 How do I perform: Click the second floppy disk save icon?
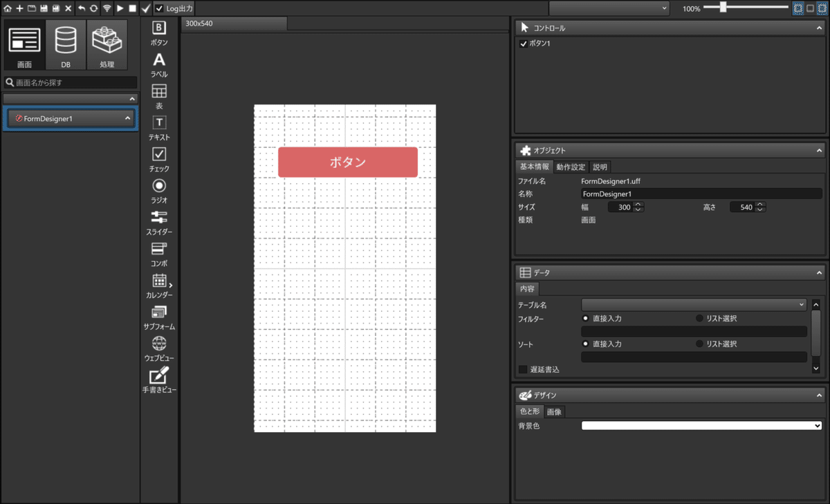(56, 8)
